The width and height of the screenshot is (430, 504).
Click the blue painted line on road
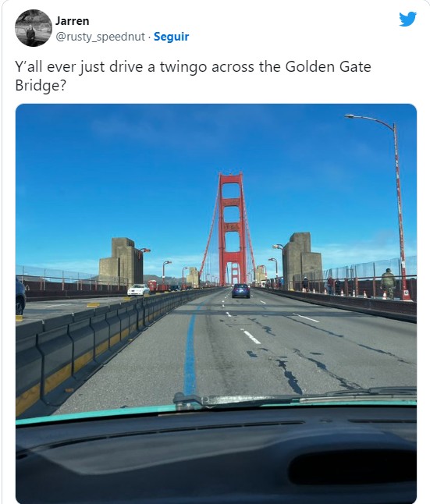click(190, 353)
